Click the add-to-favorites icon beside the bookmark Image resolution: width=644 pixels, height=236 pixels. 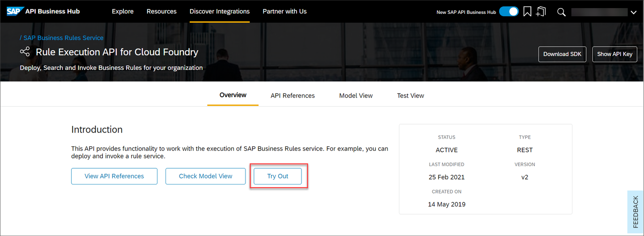541,12
